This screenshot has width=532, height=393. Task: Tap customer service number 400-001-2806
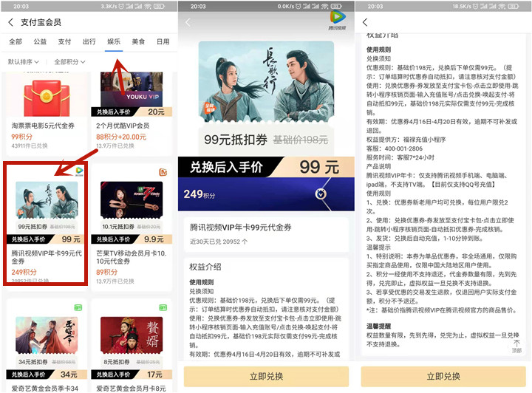[403, 149]
